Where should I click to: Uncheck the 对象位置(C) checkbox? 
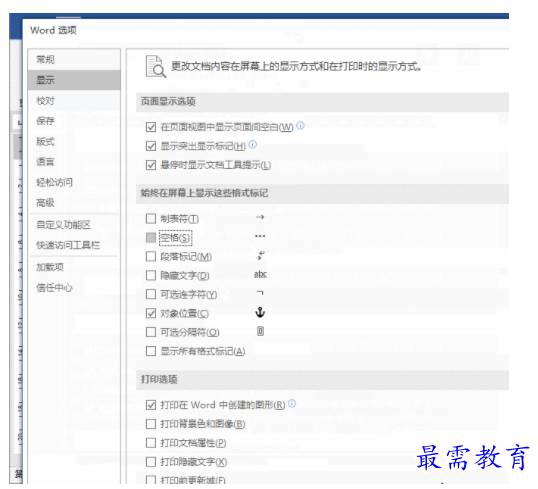[151, 313]
